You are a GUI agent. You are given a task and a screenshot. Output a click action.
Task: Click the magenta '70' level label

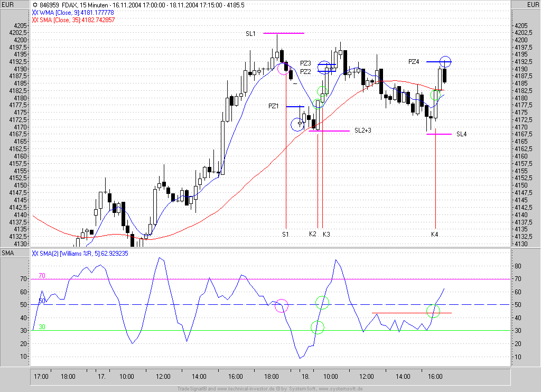pyautogui.click(x=42, y=276)
